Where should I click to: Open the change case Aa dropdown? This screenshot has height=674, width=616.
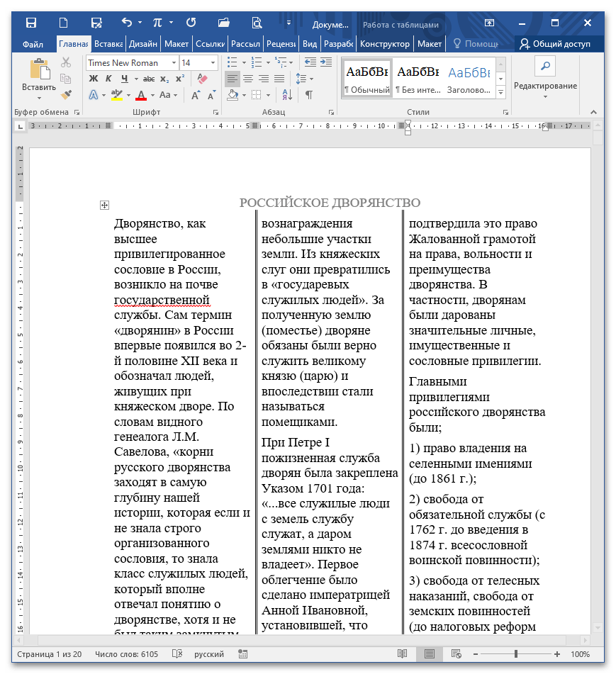coord(168,95)
